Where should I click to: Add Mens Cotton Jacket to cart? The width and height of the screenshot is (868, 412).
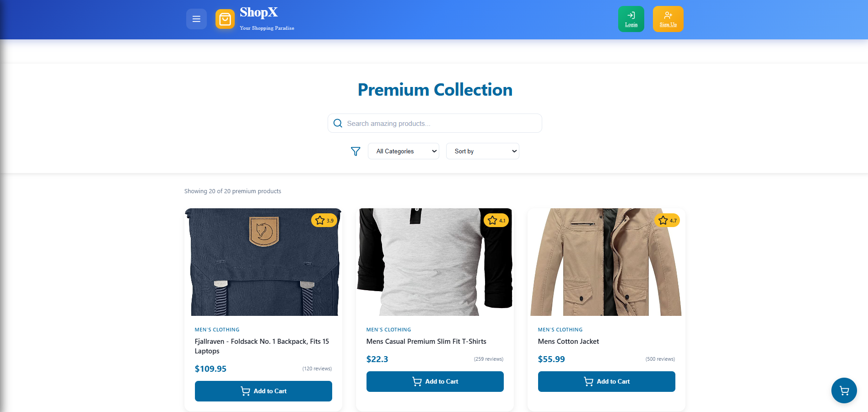607,381
